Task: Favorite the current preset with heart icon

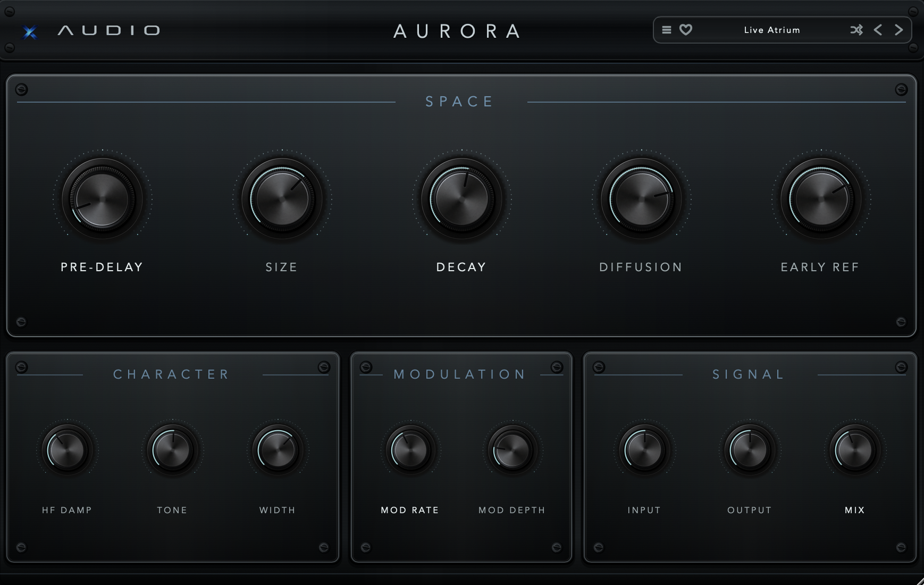Action: point(686,30)
